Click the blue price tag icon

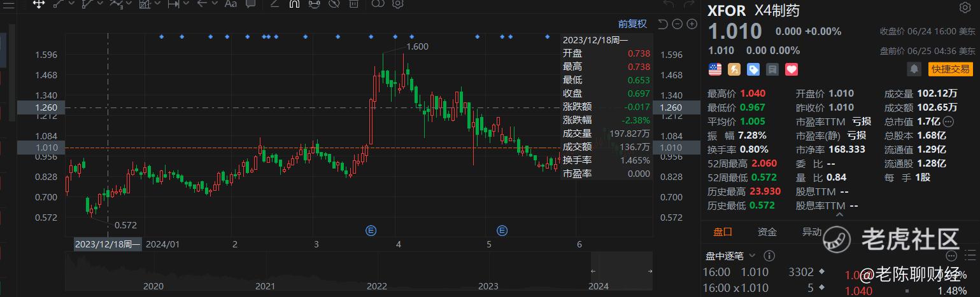tap(753, 69)
